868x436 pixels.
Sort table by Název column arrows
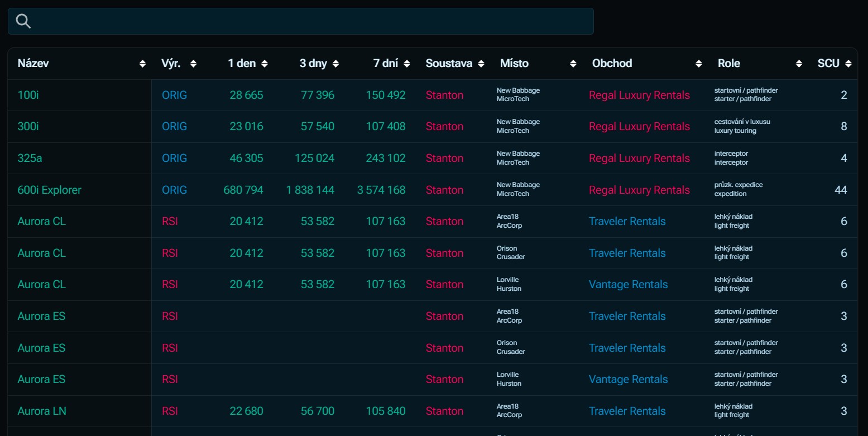tap(142, 64)
